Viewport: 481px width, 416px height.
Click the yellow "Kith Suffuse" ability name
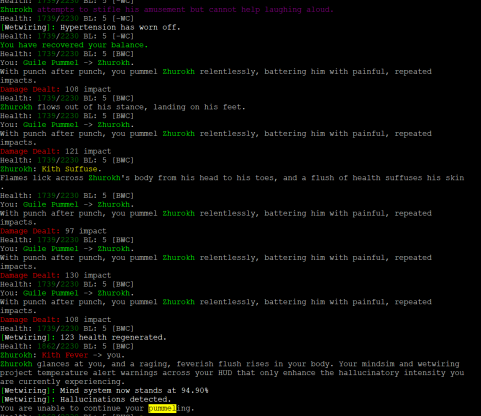pos(70,169)
